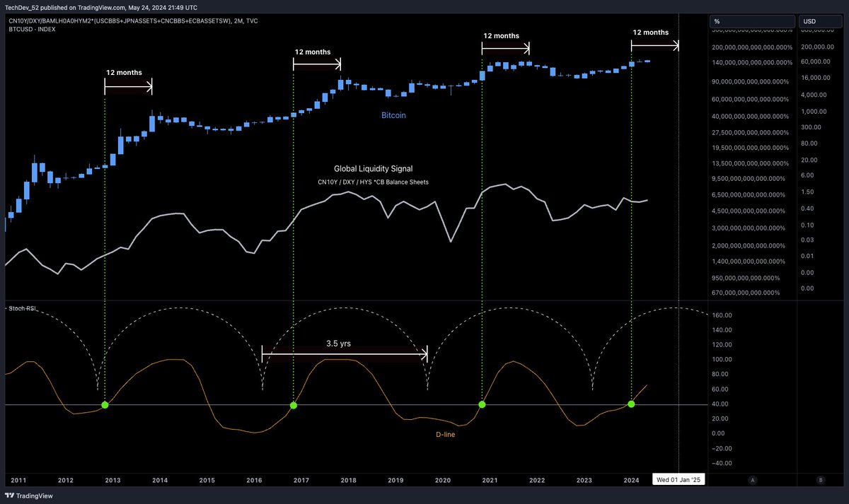Click the blue 'Bitcoin' chart label
The image size is (849, 504).
(393, 115)
